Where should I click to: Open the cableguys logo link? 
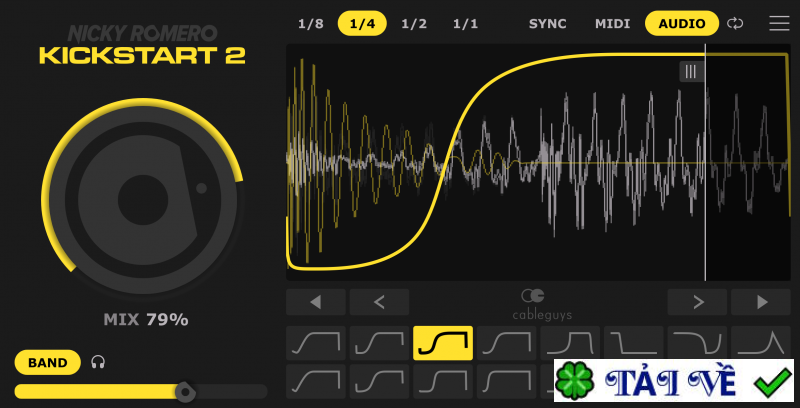coord(542,305)
